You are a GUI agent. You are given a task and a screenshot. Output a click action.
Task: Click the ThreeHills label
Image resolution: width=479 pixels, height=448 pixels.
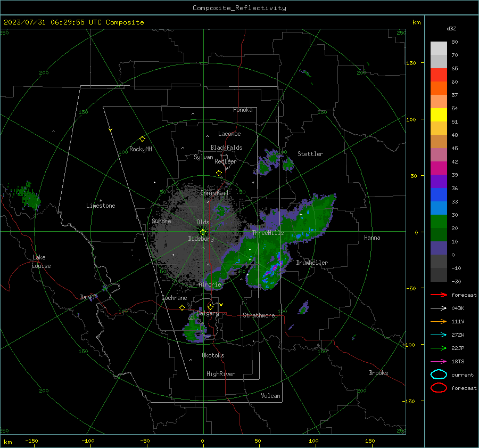268,233
